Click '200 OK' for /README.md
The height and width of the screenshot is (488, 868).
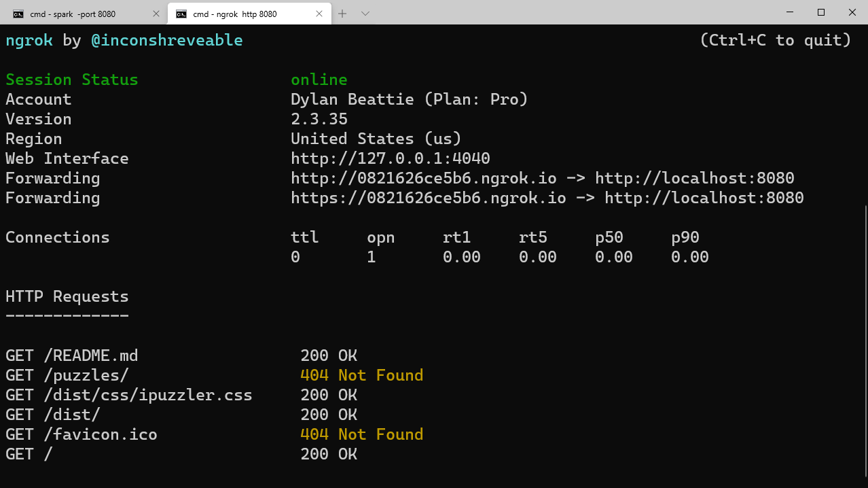(x=329, y=355)
